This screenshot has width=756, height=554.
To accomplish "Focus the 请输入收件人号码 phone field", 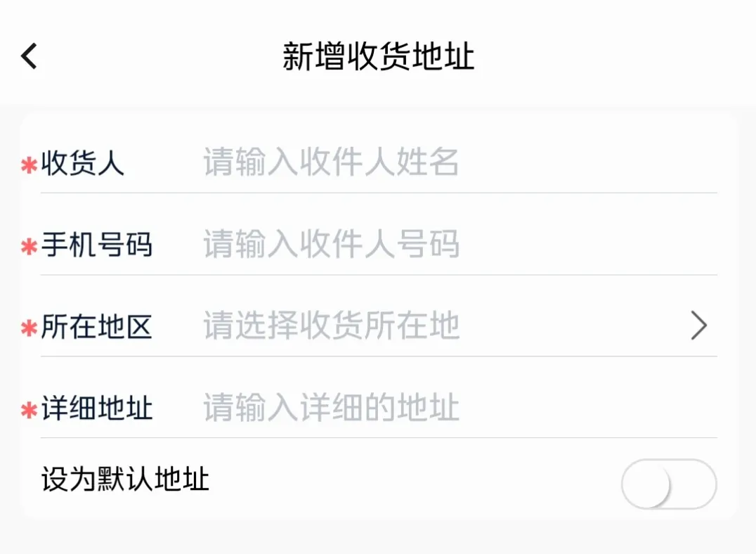I will [332, 245].
